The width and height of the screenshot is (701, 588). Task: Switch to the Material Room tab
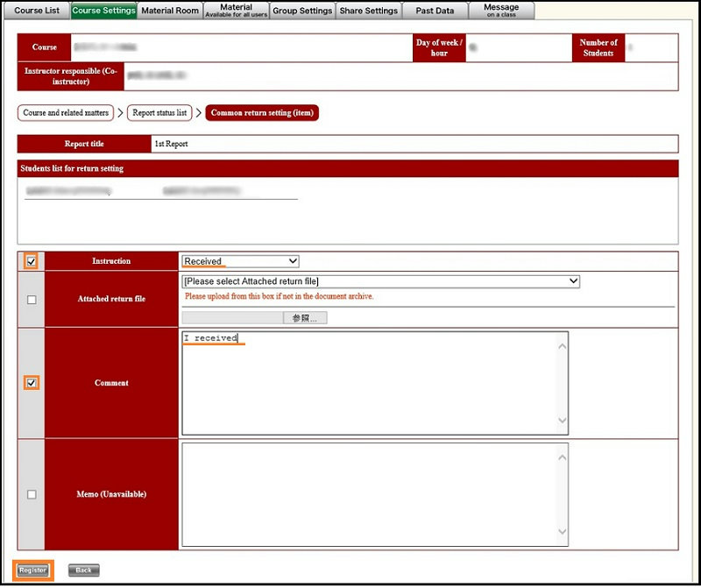[x=170, y=11]
